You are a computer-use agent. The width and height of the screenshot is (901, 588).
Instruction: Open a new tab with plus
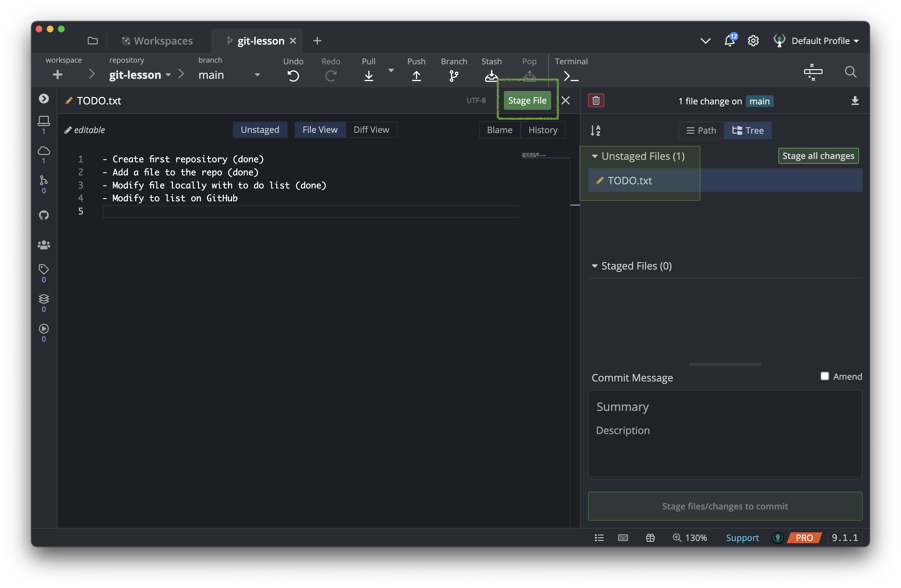(317, 40)
